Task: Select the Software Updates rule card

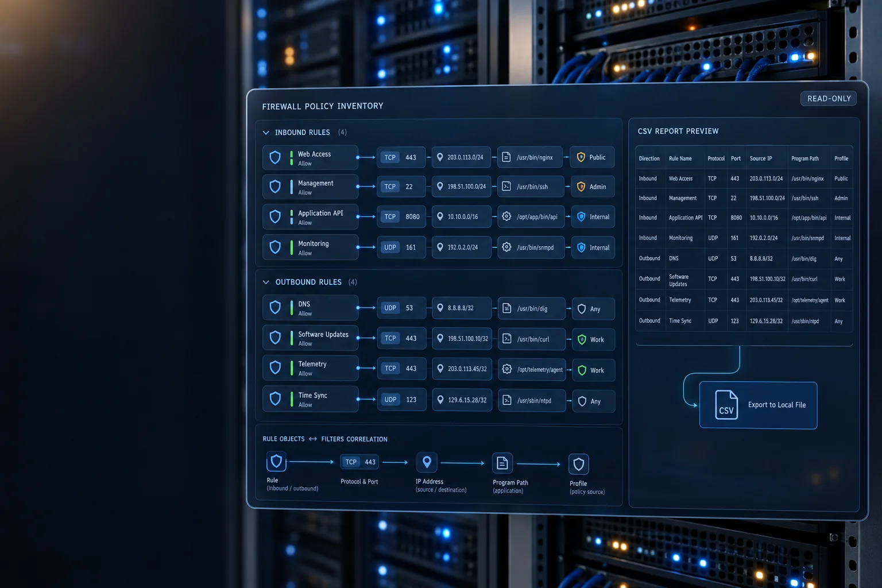Action: [310, 338]
